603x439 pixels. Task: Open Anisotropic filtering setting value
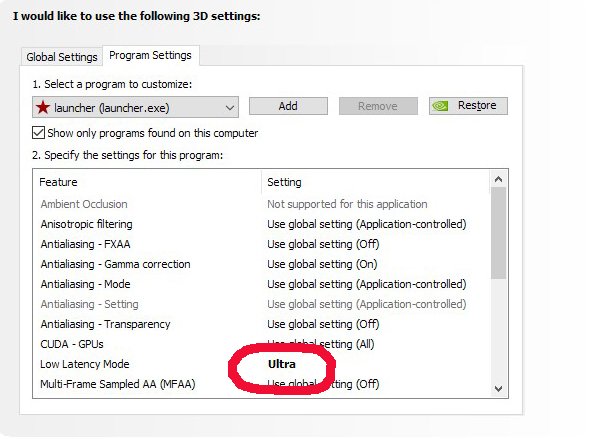[x=366, y=224]
